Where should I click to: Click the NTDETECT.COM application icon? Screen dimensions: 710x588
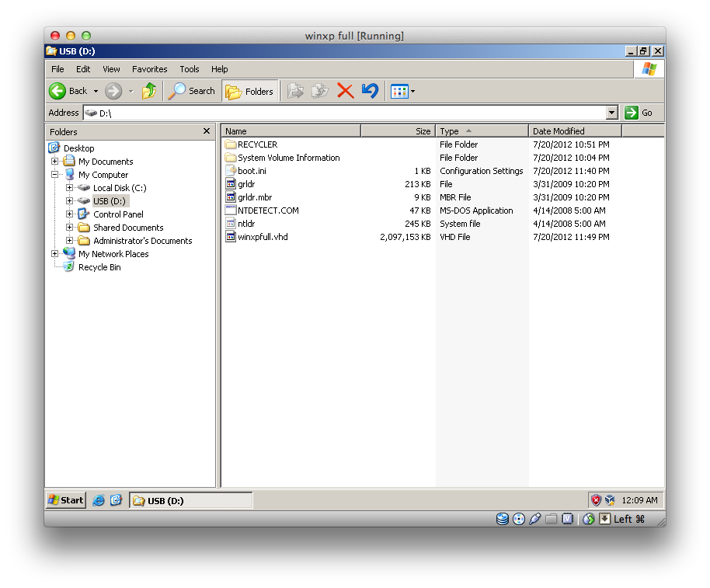coord(231,210)
